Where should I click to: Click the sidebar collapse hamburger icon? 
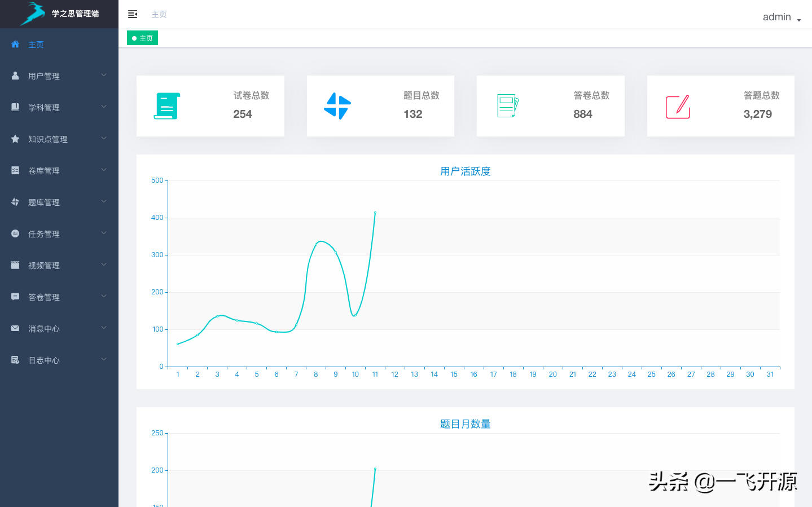(x=133, y=14)
